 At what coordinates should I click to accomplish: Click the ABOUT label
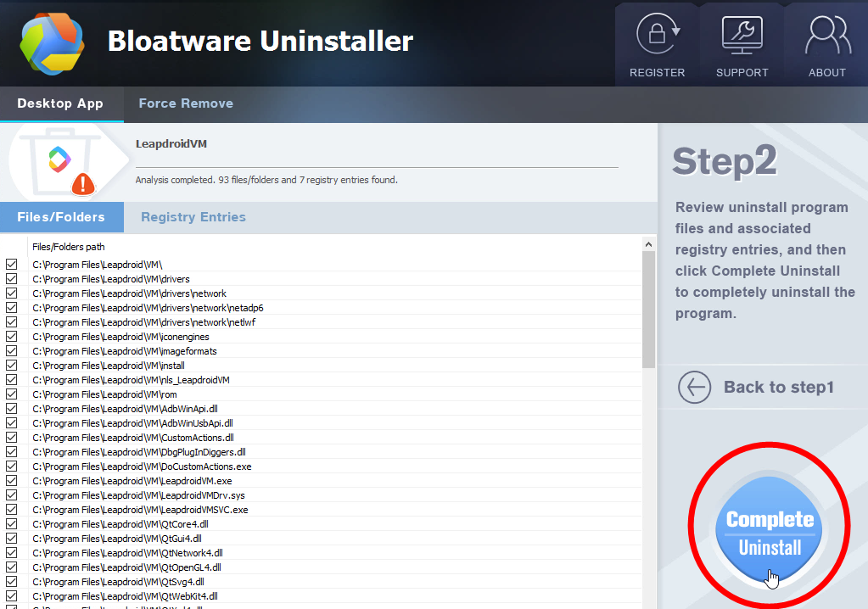[827, 72]
